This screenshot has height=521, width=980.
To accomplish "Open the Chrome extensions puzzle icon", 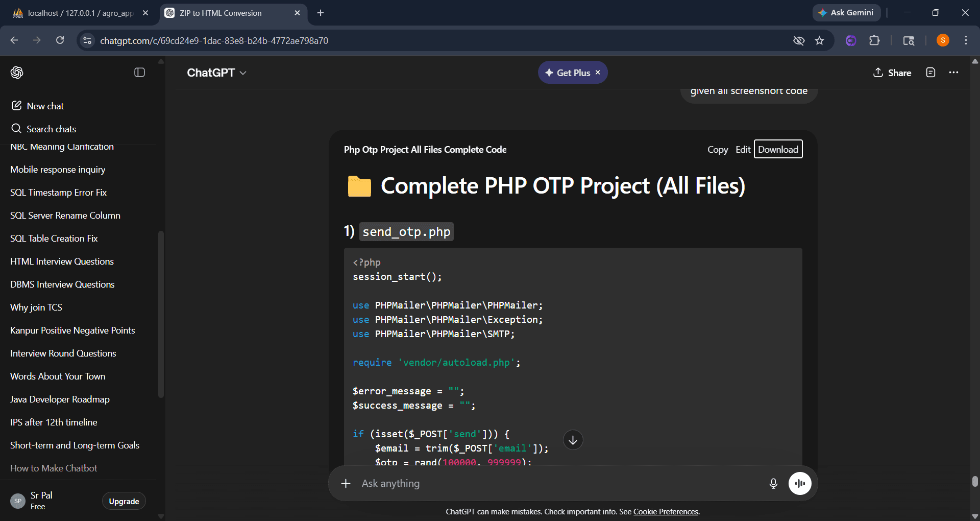I will [x=874, y=40].
